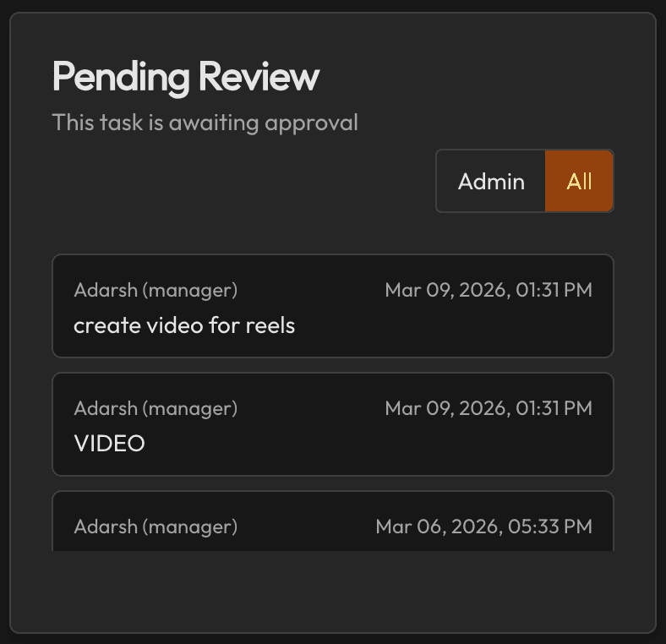Click the "create video for reels" message text

pyautogui.click(x=184, y=326)
